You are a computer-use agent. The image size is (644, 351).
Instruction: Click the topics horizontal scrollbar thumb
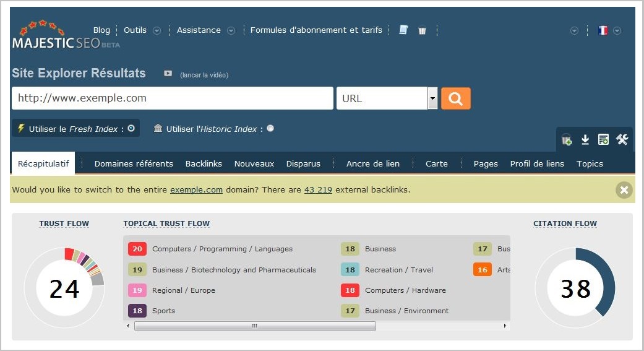coord(255,326)
